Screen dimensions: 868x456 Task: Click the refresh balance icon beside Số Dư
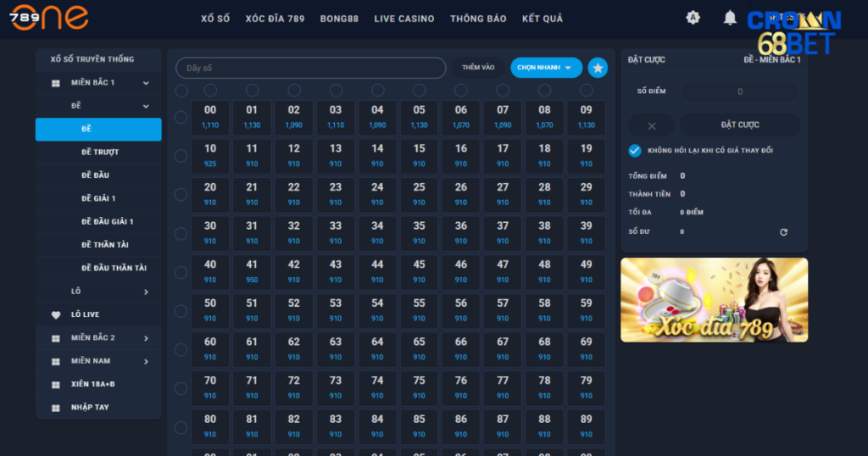click(x=783, y=231)
